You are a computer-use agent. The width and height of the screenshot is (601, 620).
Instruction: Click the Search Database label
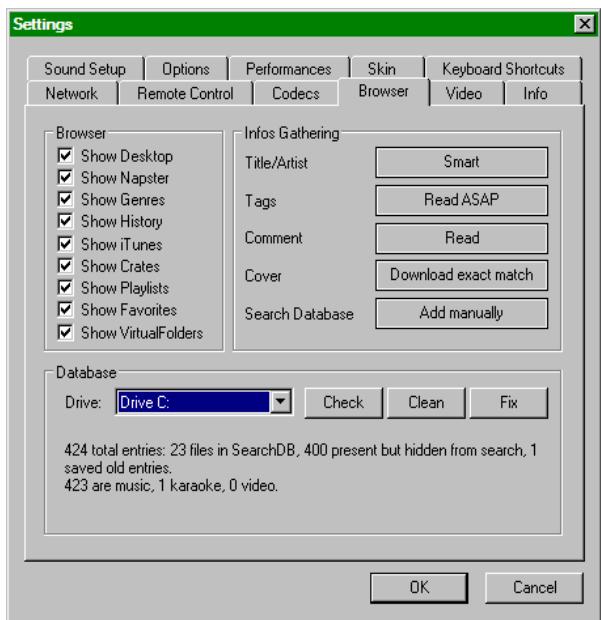coord(299,314)
